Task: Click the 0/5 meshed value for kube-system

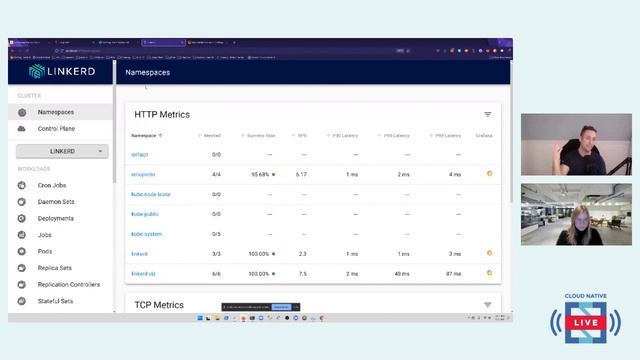Action: click(216, 234)
